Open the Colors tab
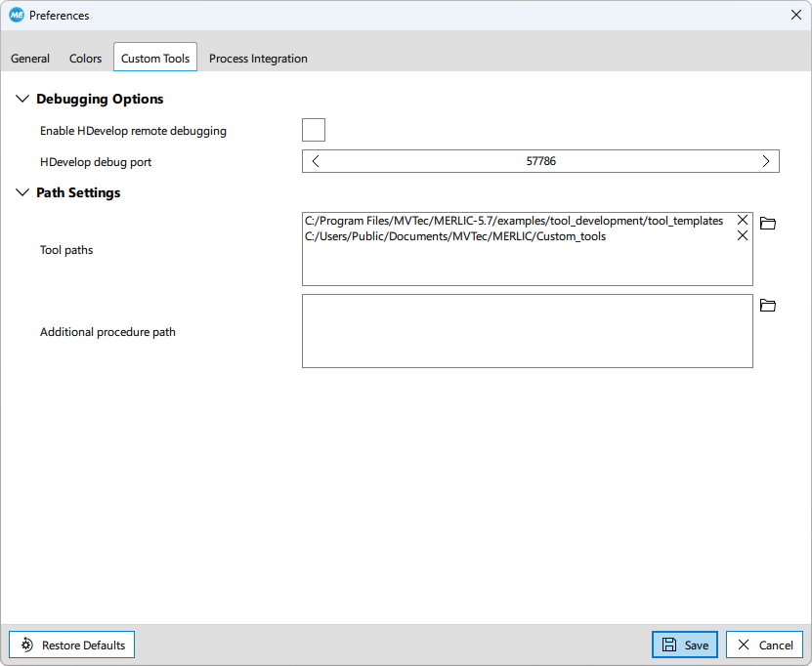This screenshot has width=812, height=666. pos(85,59)
